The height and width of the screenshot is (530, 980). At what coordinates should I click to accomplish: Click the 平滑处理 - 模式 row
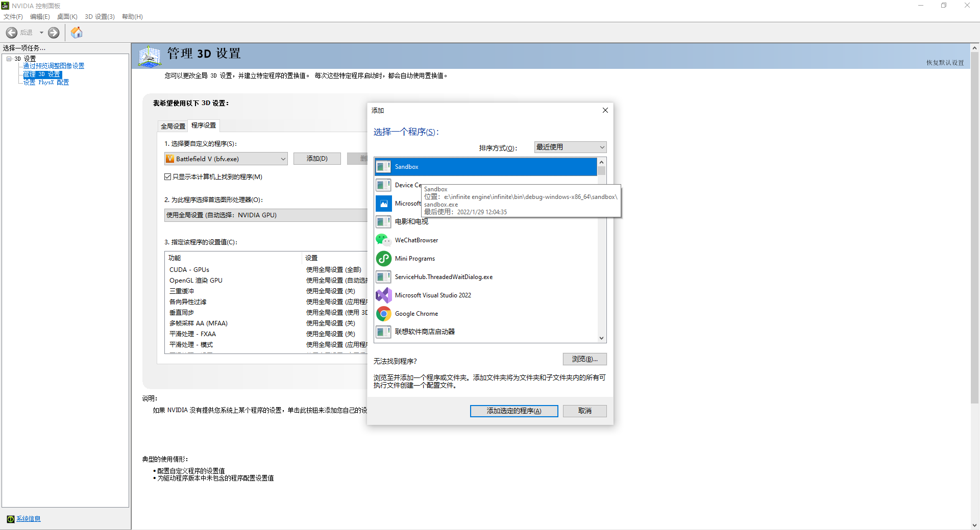[267, 345]
